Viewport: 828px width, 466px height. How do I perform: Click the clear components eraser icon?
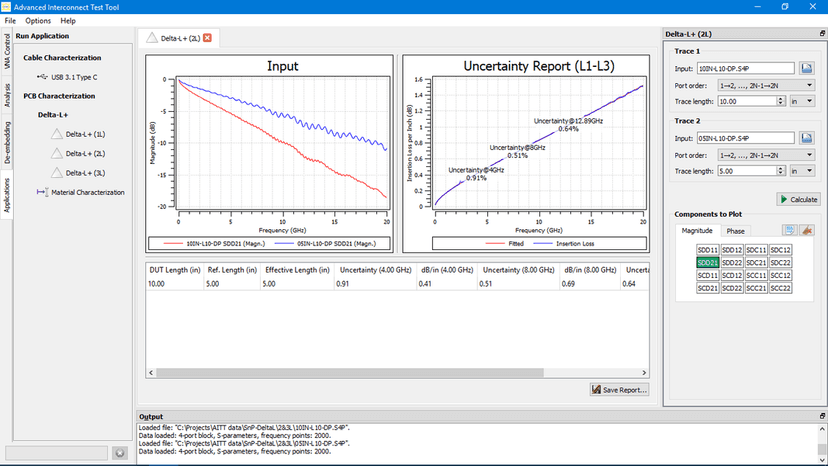806,230
